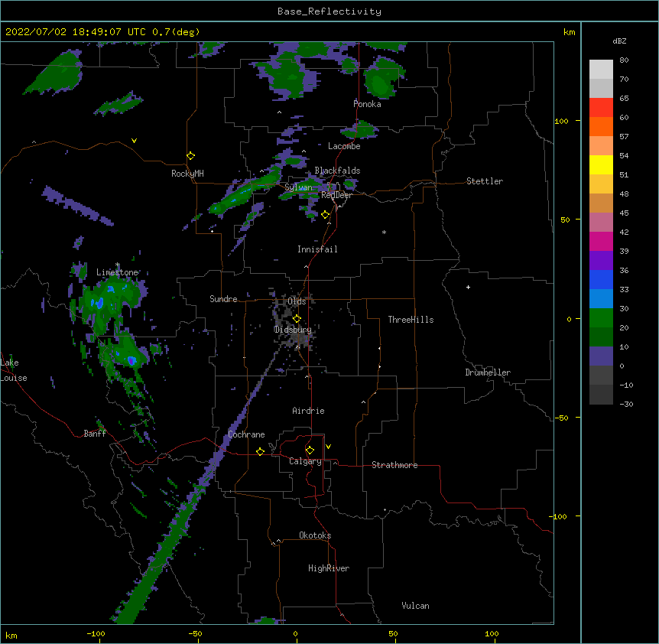This screenshot has width=659, height=644.
Task: Click the Blackfalds town label
Action: click(x=337, y=171)
